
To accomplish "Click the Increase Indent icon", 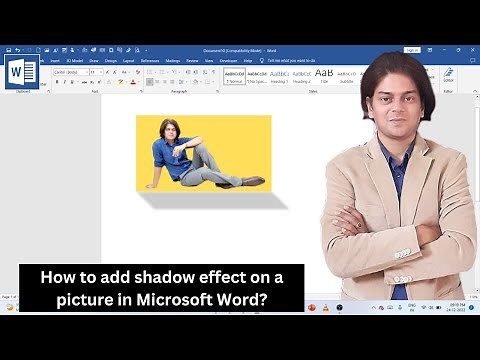I will tap(196, 72).
